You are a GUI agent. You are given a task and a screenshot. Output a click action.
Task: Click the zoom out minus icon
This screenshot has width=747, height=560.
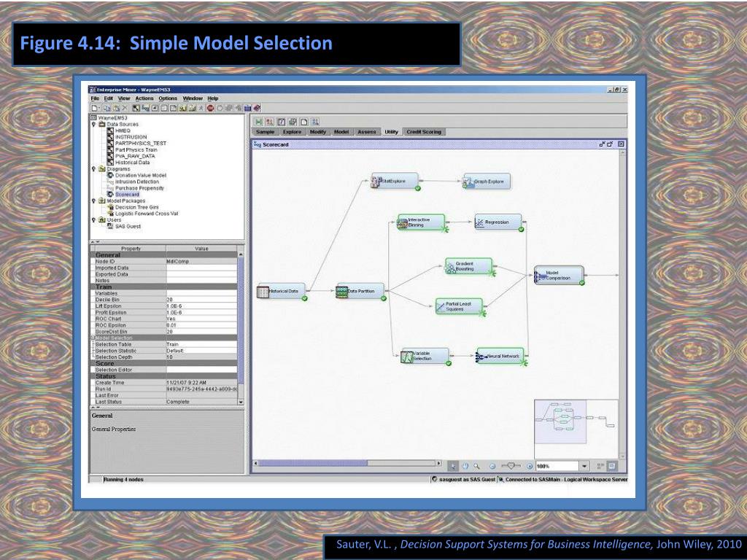[492, 466]
